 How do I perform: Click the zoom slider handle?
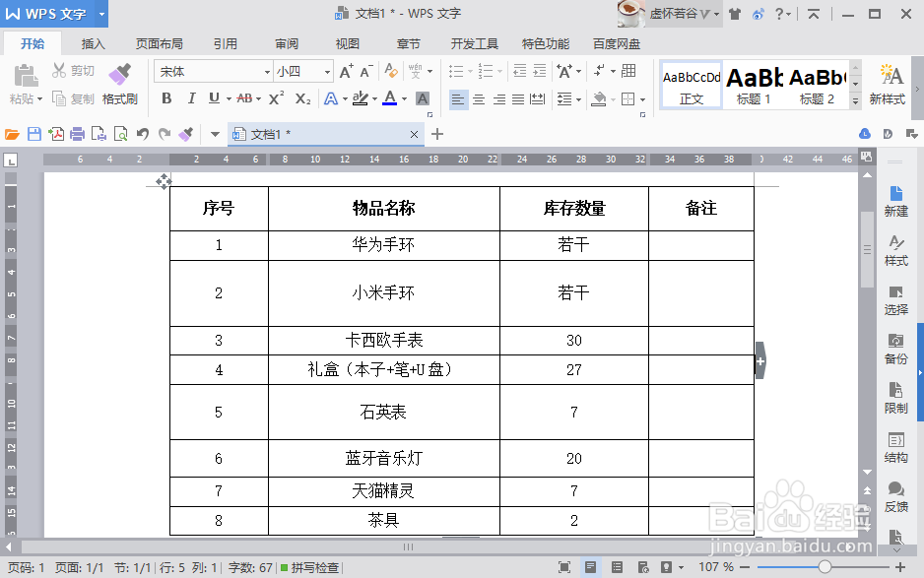click(825, 567)
